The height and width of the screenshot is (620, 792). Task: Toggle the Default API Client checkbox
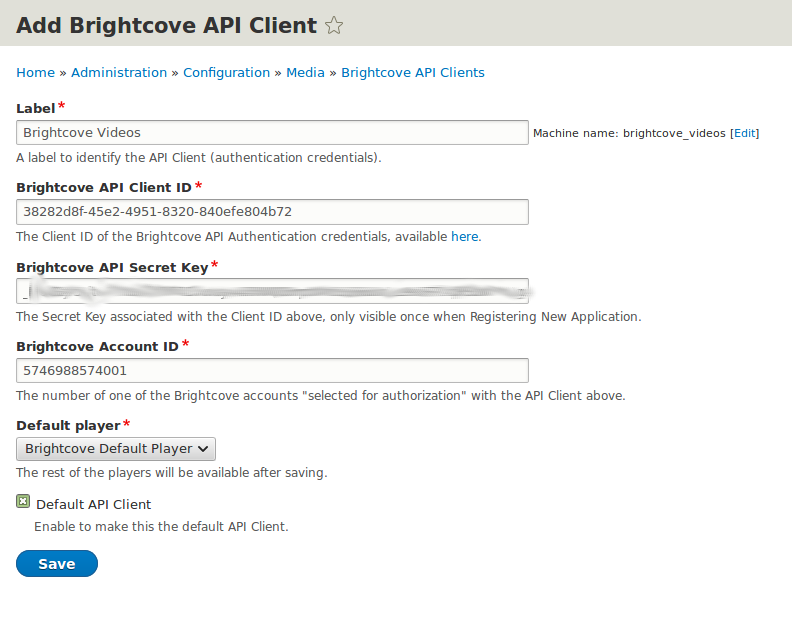click(x=23, y=502)
